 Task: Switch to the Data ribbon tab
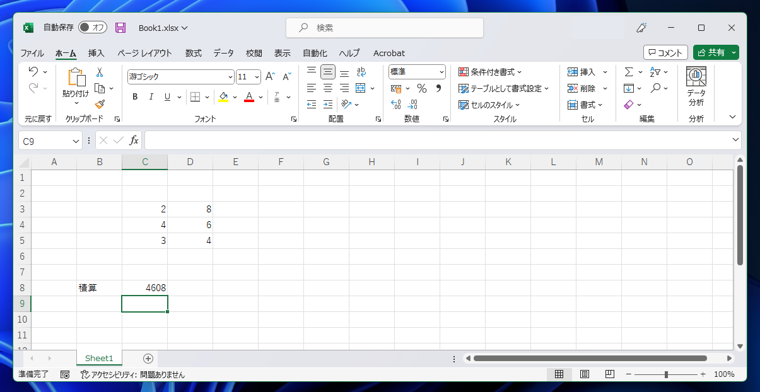coord(223,53)
